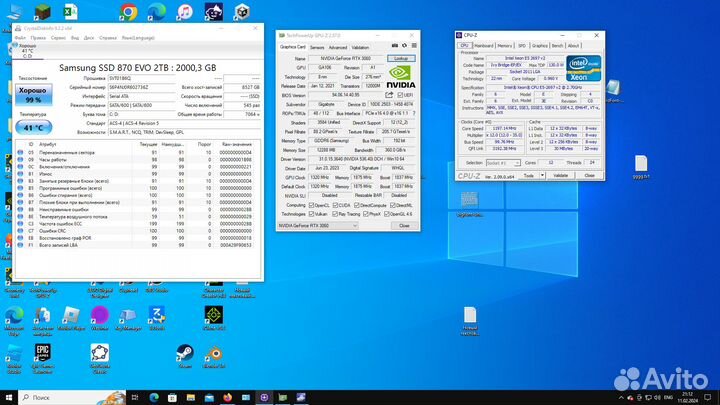720x405 pixels.
Task: Click the Tools button in CPU-Z
Action: 529,175
